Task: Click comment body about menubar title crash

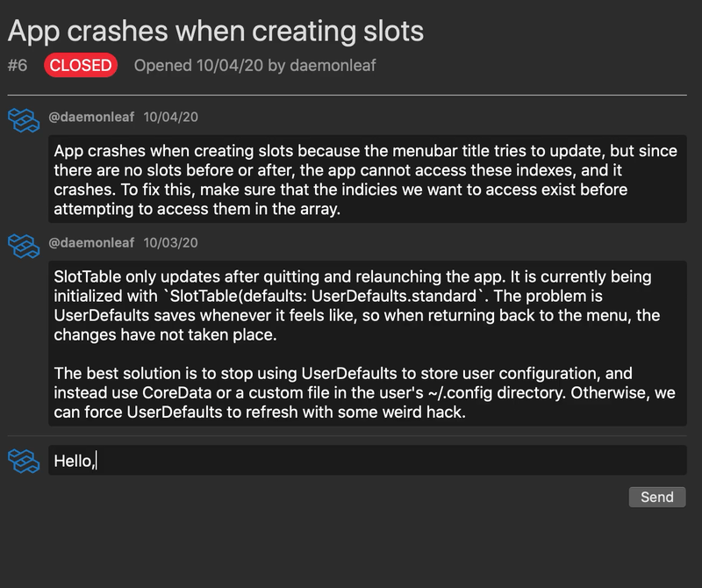Action: pyautogui.click(x=367, y=179)
